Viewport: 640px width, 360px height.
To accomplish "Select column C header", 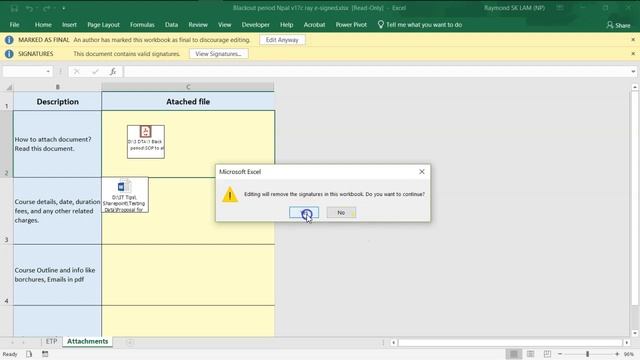I will pos(188,87).
